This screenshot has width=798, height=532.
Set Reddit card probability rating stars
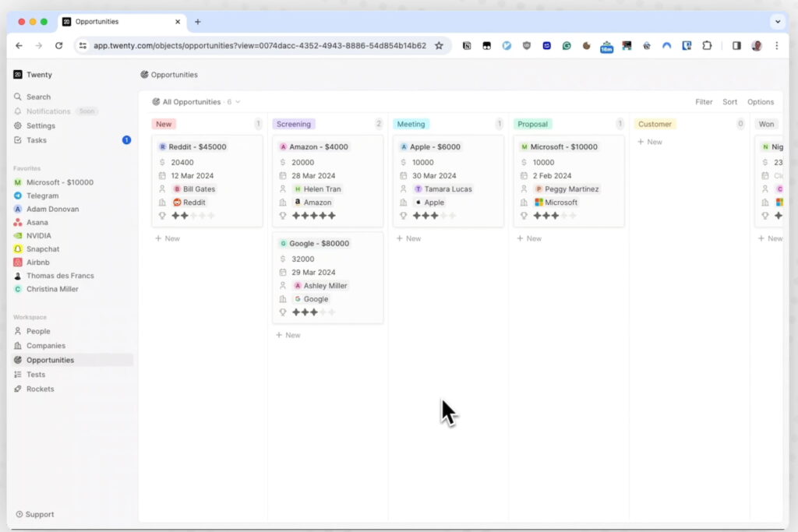[x=193, y=216]
